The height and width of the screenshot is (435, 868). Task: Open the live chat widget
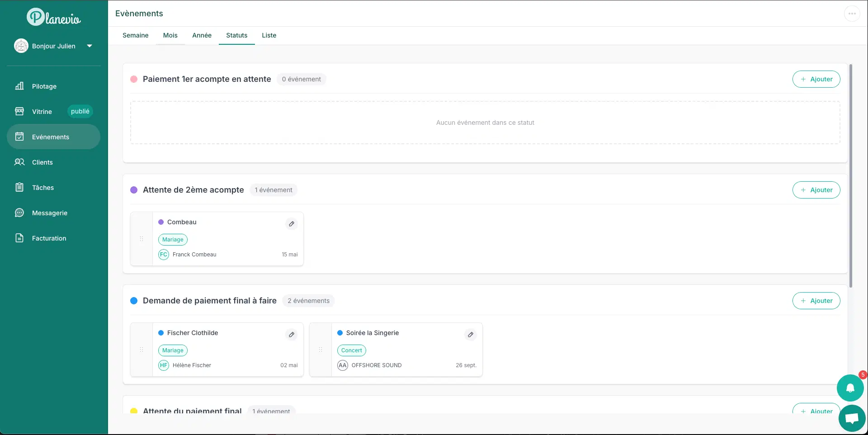pyautogui.click(x=852, y=418)
